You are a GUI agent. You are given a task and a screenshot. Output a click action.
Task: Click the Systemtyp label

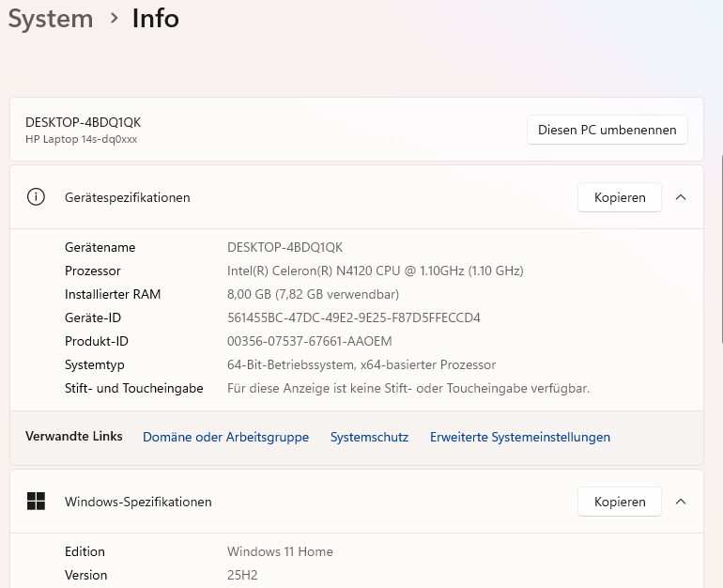coord(95,364)
